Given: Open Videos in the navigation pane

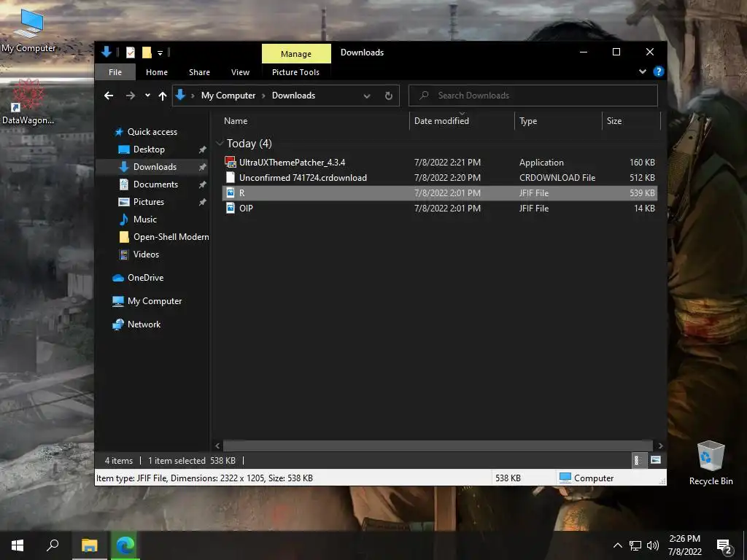Looking at the screenshot, I should pyautogui.click(x=146, y=254).
